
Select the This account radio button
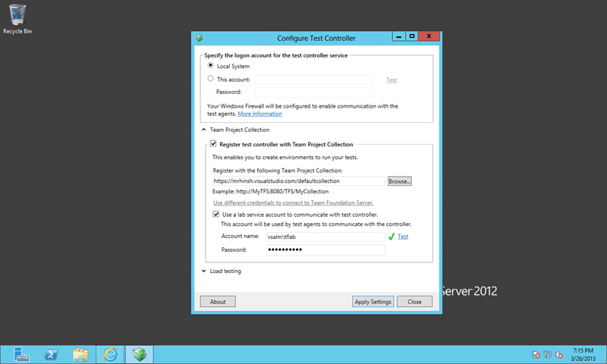pos(211,79)
